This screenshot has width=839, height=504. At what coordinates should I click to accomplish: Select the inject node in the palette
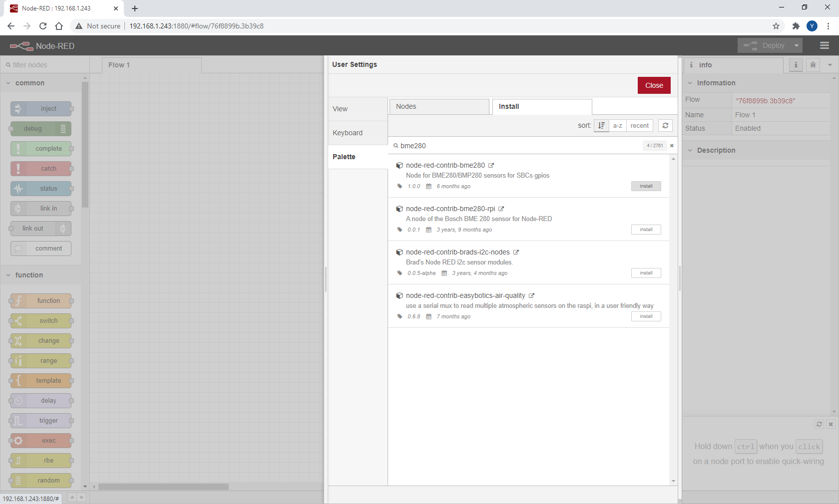pos(41,109)
